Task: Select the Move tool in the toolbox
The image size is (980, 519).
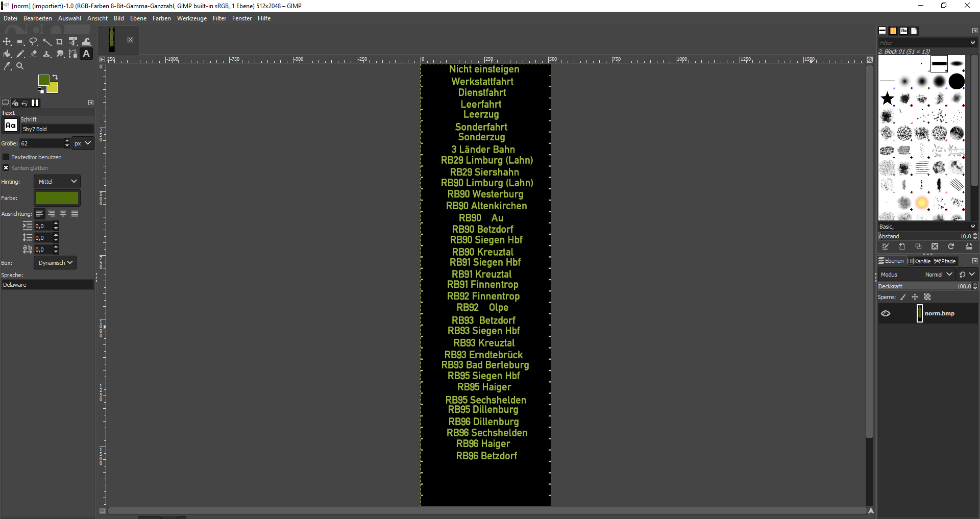Action: click(x=7, y=42)
